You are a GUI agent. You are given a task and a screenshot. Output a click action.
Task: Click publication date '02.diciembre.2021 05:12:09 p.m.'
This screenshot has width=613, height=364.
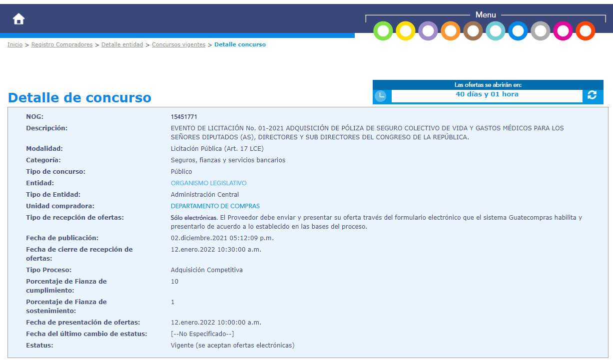point(222,238)
